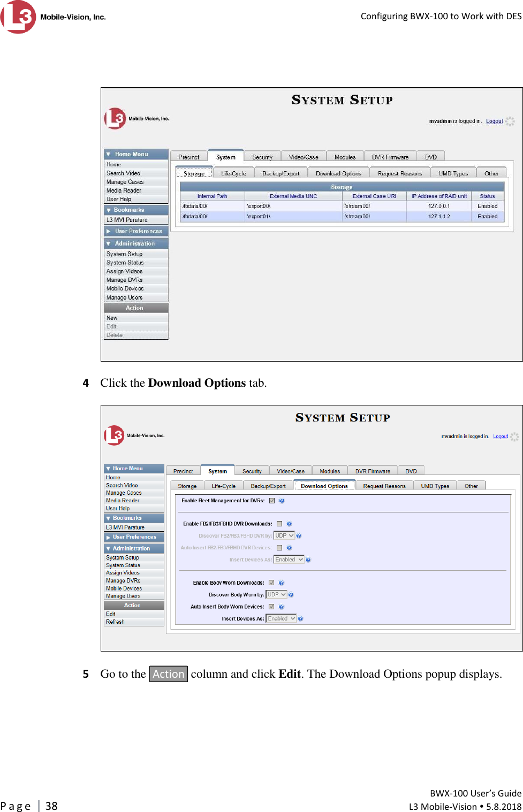Click the L3 logo in the Storage tab screenshot
523x812 pixels.
136,118
